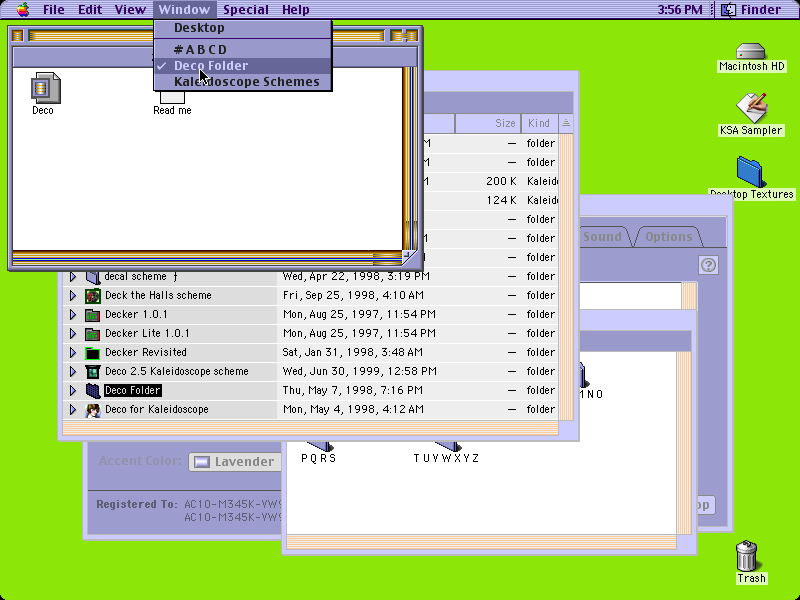800x600 pixels.
Task: Select the partly hidden N O folder
Action: click(583, 376)
